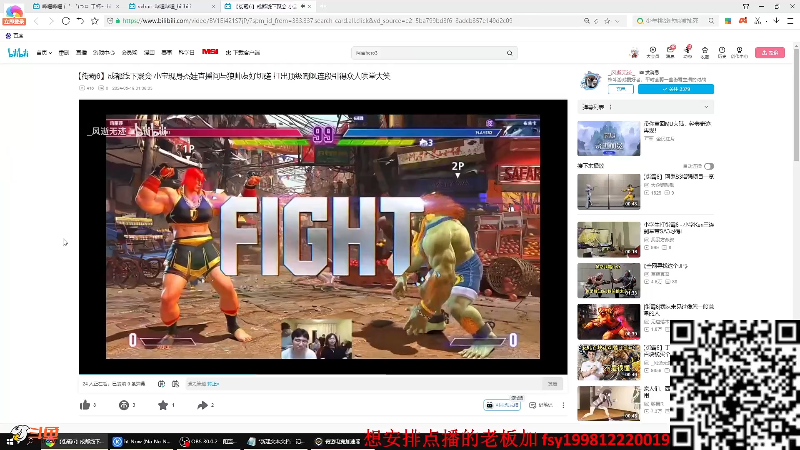Open the scissors screenshot tool icon
This screenshot has width=800, height=450.
758,21
